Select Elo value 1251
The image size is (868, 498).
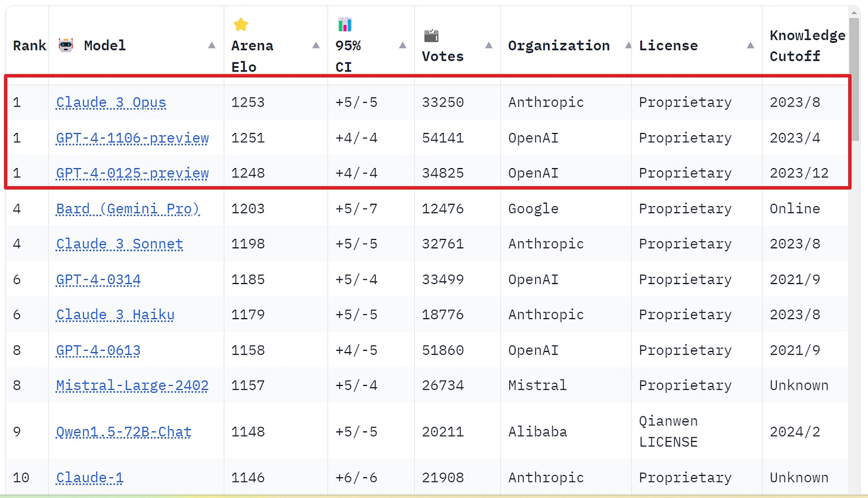(x=248, y=138)
